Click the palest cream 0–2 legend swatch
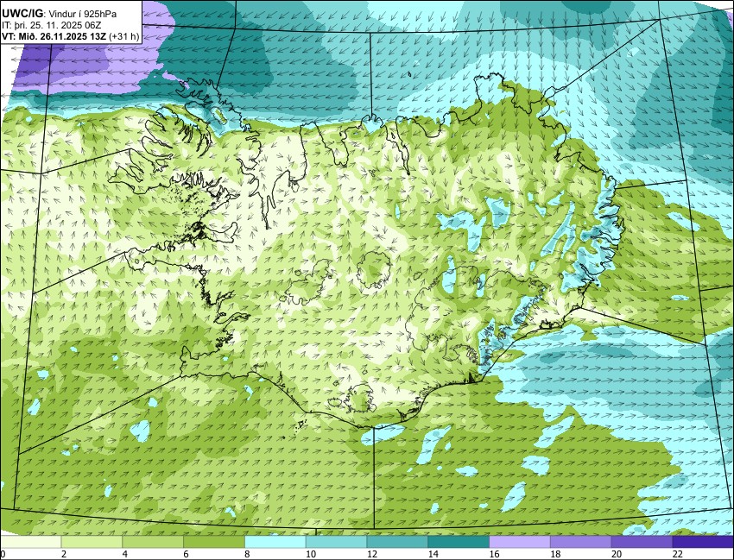 (30, 542)
